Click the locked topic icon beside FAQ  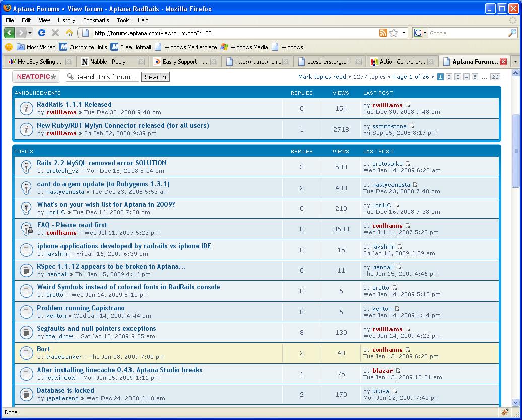26,228
